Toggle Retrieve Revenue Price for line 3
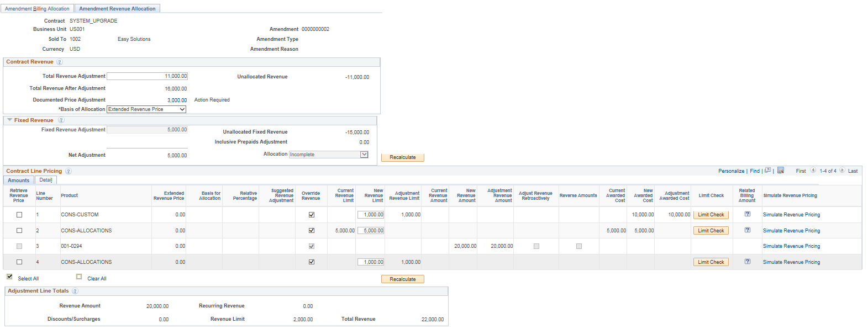The image size is (868, 329). point(19,246)
